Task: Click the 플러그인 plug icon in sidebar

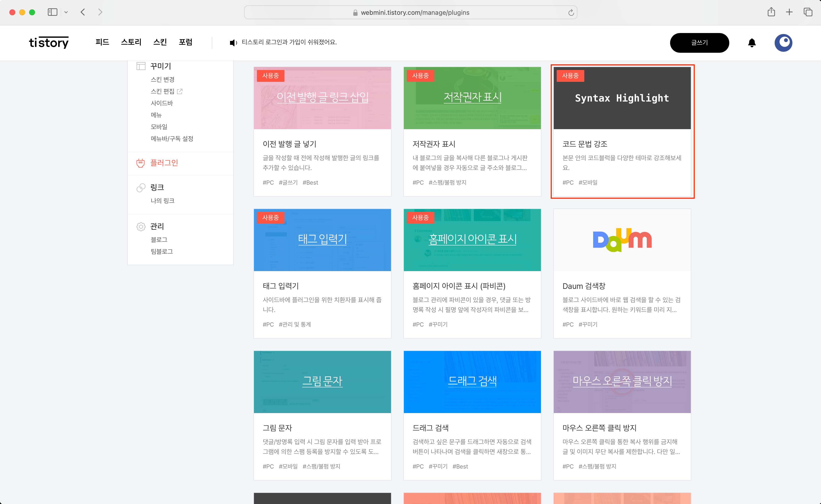Action: pyautogui.click(x=141, y=163)
